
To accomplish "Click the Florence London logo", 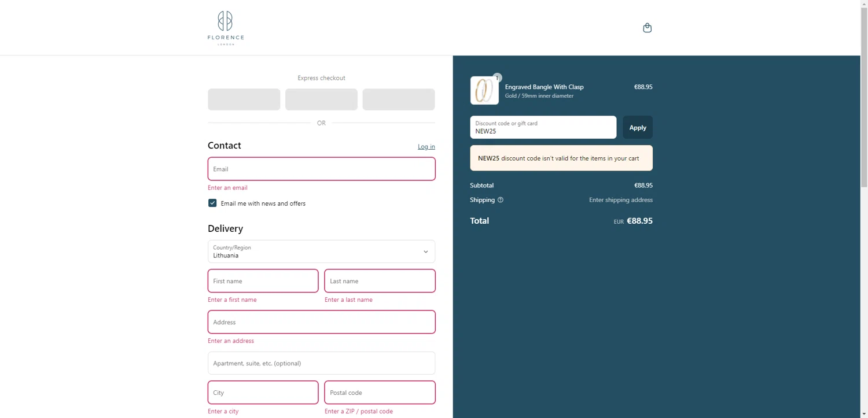I will [x=226, y=28].
